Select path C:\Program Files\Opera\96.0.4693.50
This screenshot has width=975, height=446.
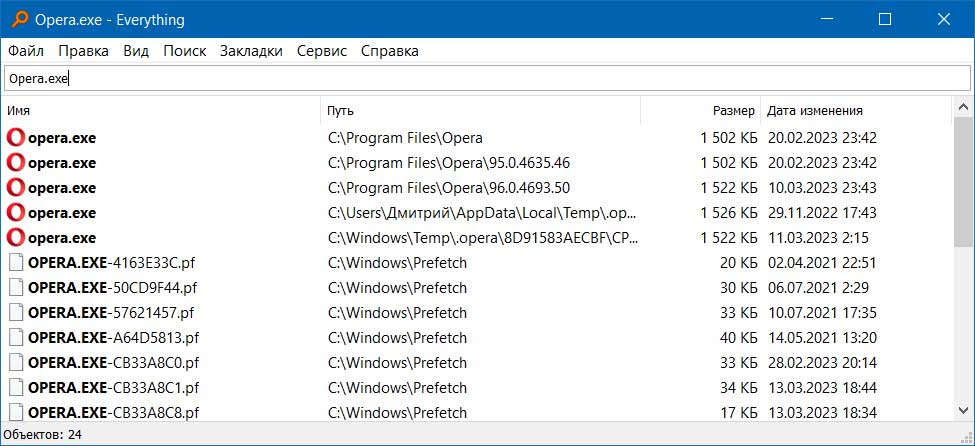(x=449, y=188)
